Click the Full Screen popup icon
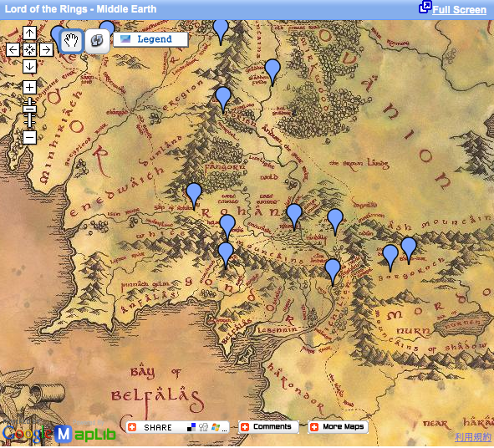 [425, 8]
